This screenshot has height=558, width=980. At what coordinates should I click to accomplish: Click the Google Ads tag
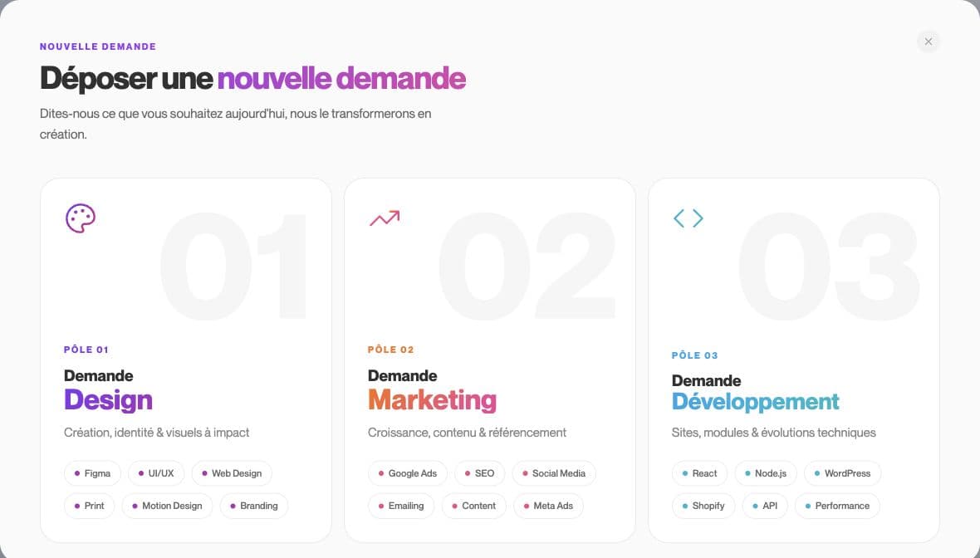pos(408,473)
